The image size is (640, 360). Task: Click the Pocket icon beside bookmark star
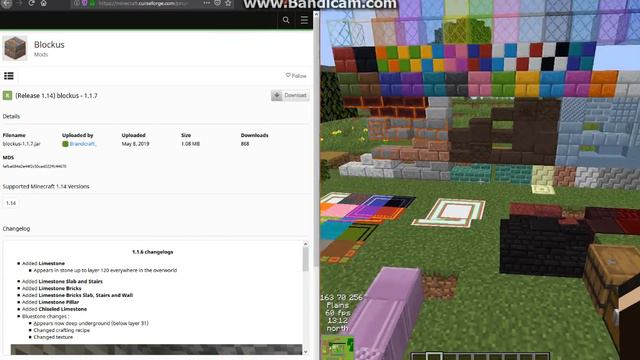point(218,3)
